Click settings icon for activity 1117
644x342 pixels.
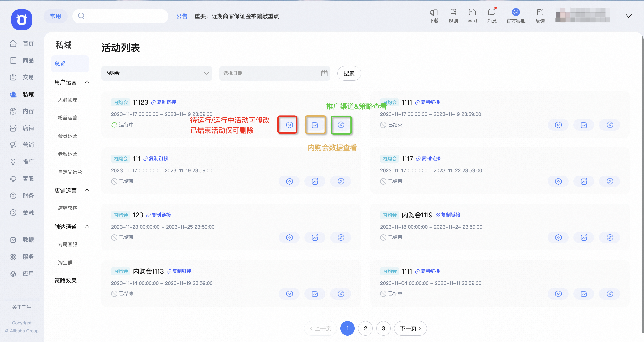pyautogui.click(x=558, y=181)
